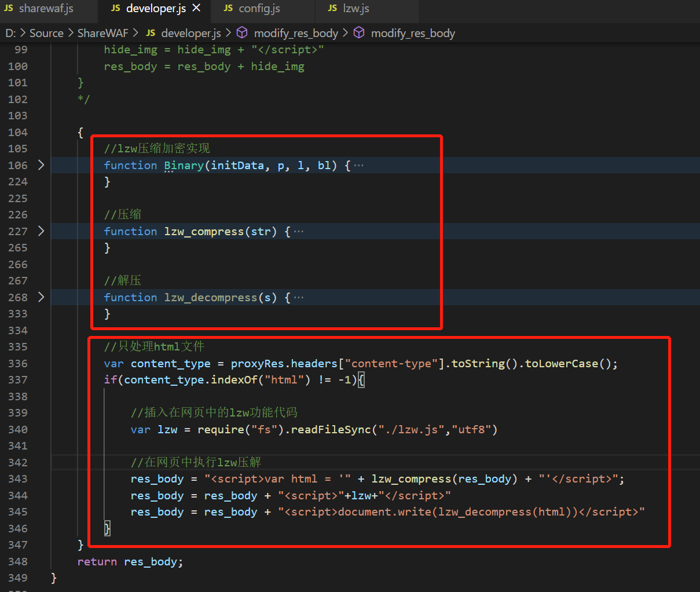This screenshot has width=700, height=592.
Task: Click the initData parameter
Action: tap(237, 165)
